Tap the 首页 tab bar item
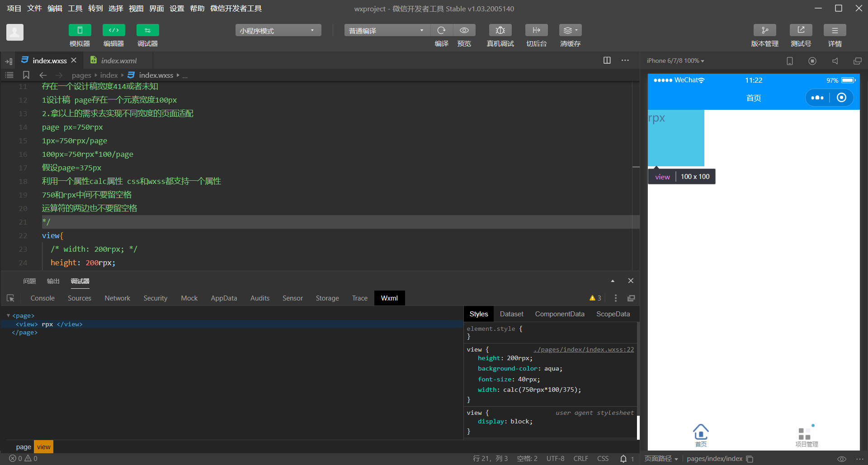Screen dimensions: 868x465 pos(701,436)
